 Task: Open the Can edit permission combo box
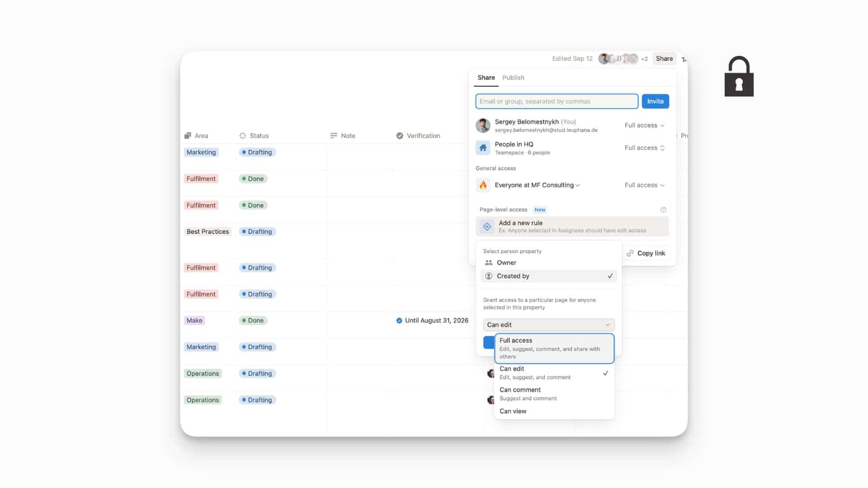pos(548,324)
